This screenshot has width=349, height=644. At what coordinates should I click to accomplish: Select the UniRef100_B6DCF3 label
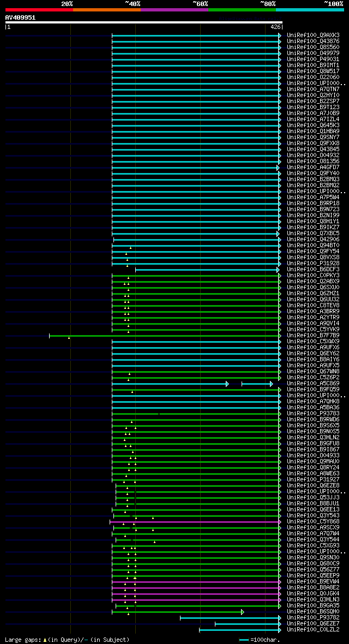pos(313,269)
